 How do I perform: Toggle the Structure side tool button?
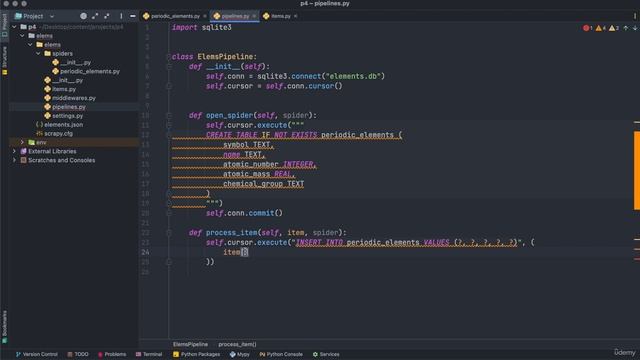[x=4, y=60]
